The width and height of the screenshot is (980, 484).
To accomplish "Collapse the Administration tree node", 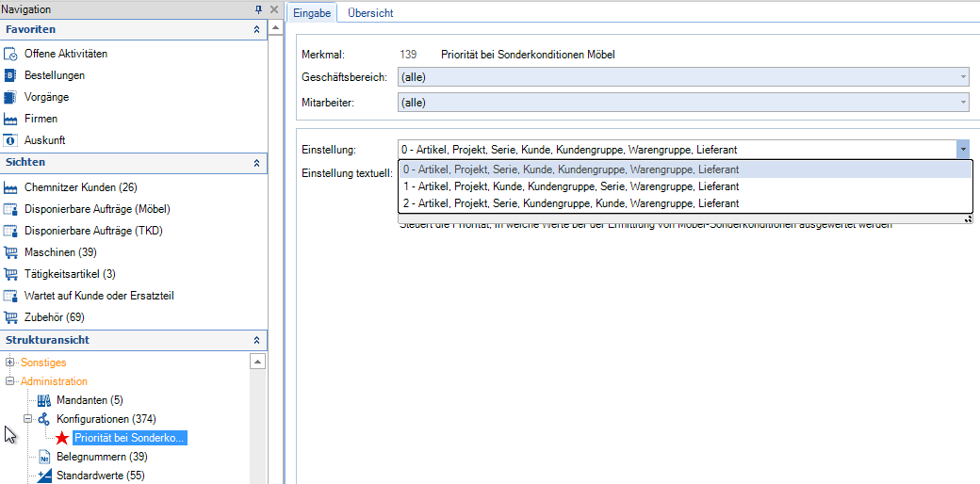I will click(x=10, y=382).
